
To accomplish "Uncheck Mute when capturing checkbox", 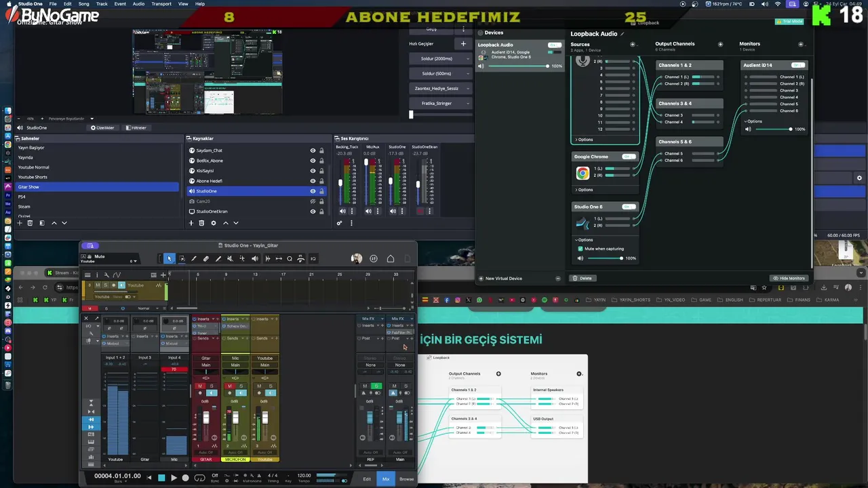I will coord(580,249).
